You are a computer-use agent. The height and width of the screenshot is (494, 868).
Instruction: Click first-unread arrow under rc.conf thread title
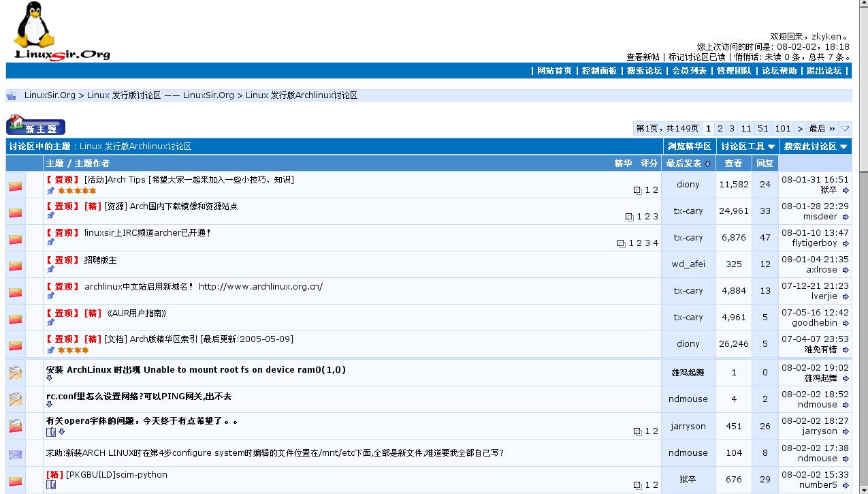pyautogui.click(x=50, y=405)
